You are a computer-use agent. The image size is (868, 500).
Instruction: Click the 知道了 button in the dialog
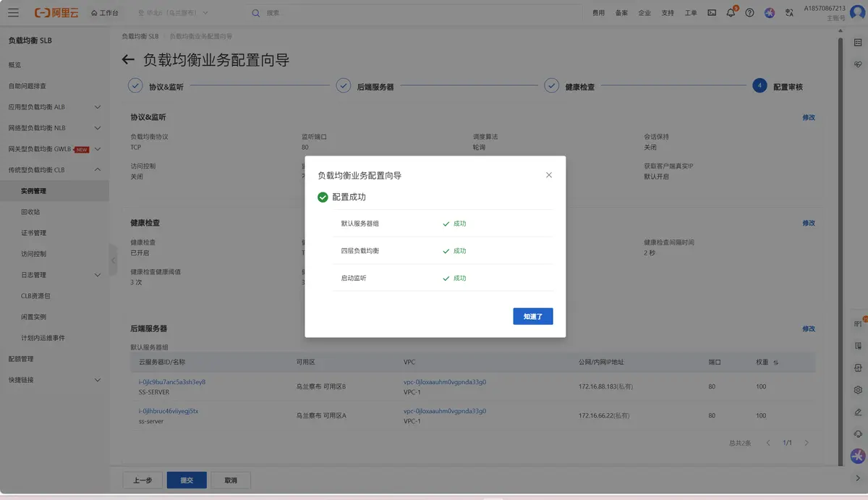[533, 316]
